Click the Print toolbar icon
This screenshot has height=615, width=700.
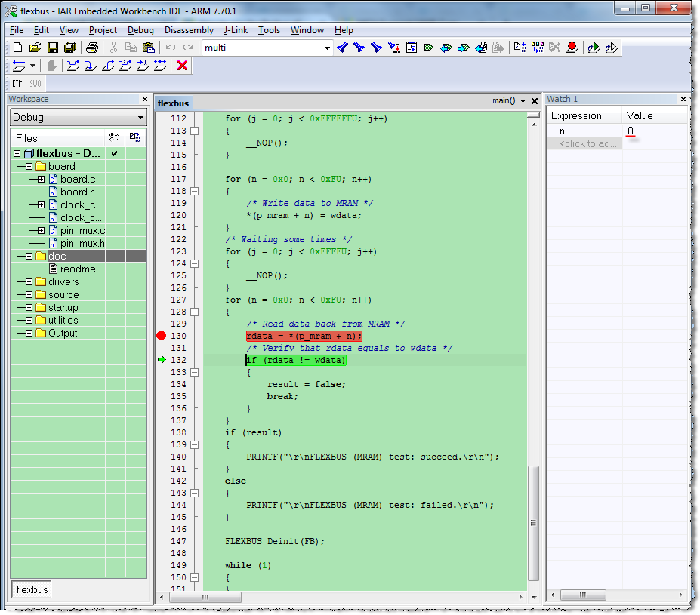pos(91,48)
